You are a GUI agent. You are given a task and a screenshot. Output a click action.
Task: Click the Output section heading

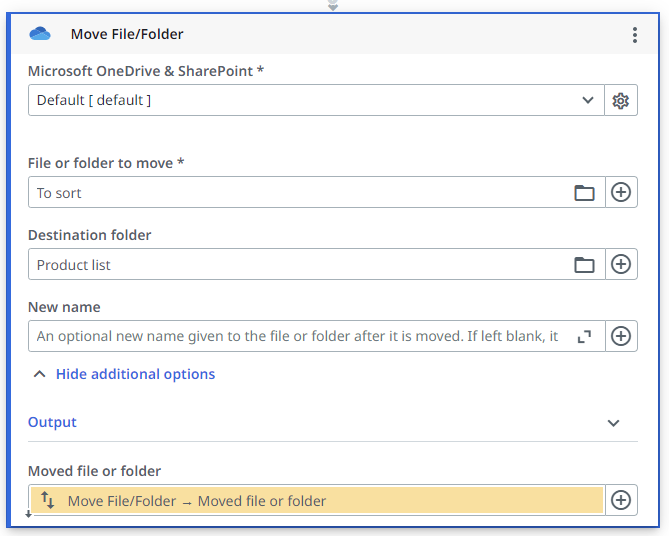[52, 422]
